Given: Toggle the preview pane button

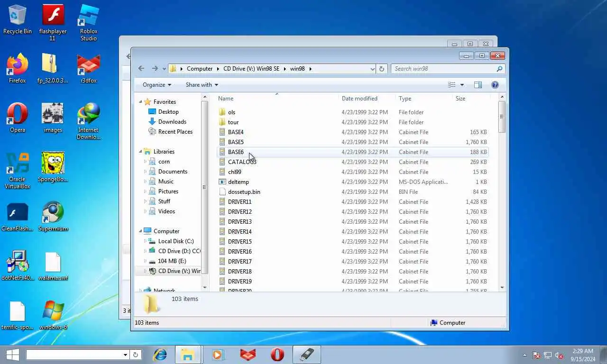Looking at the screenshot, I should click(478, 85).
